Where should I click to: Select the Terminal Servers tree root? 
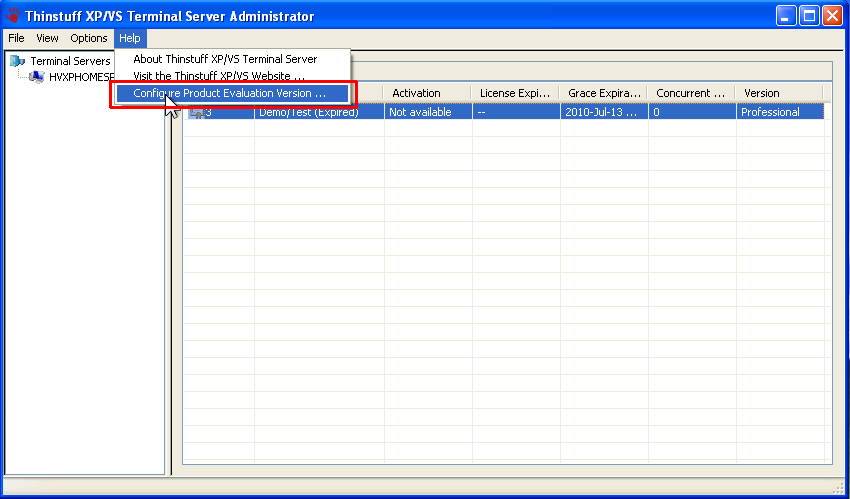click(x=70, y=61)
